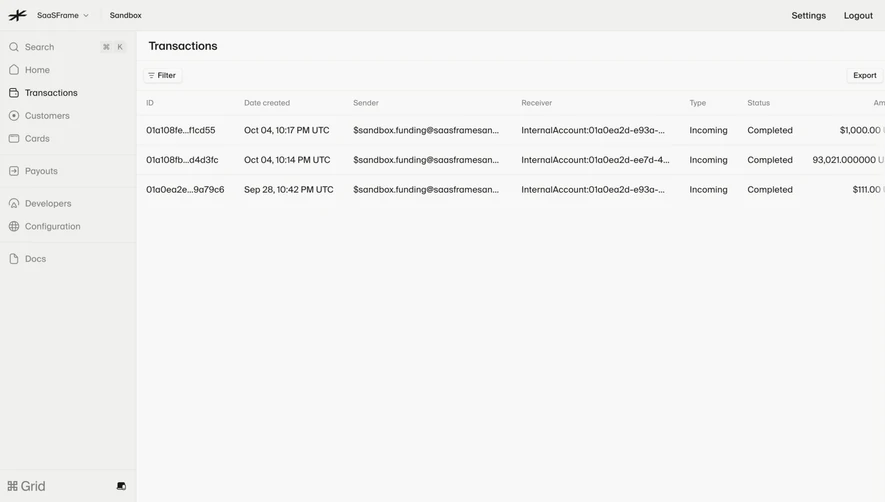The height and width of the screenshot is (502, 885).
Task: Click the Sandbox environment label
Action: 125,15
